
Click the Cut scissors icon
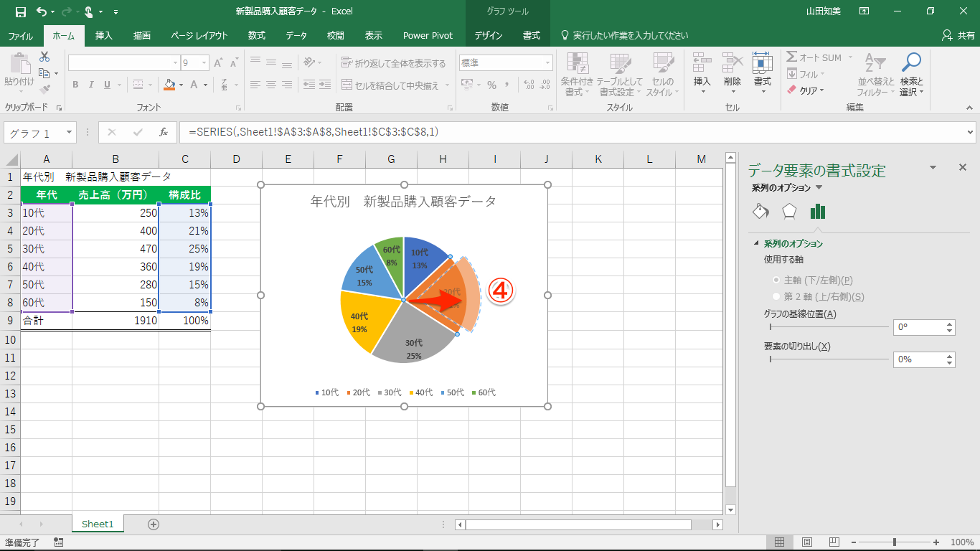[44, 57]
